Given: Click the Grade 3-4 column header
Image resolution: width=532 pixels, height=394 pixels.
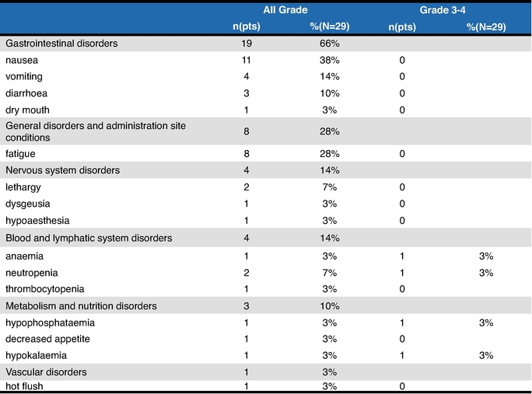Looking at the screenshot, I should 443,10.
